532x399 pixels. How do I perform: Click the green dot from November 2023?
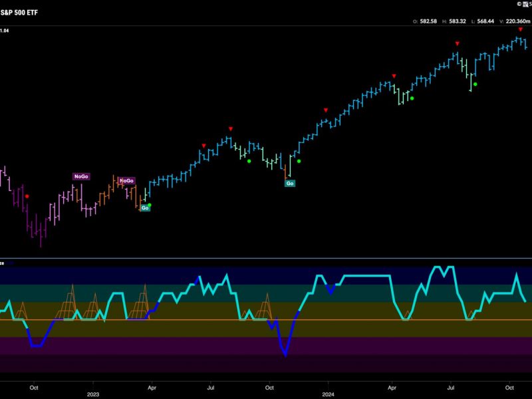pos(299,161)
